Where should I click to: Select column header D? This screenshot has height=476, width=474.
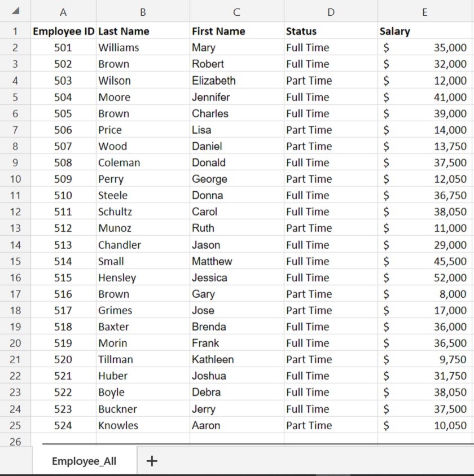[331, 12]
